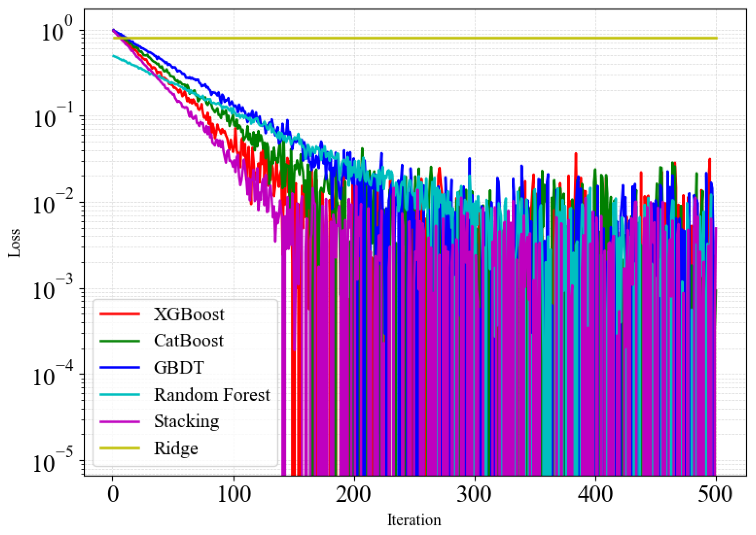Click the magenta Stacking legend line
Image resolution: width=756 pixels, height=535 pixels.
click(120, 421)
